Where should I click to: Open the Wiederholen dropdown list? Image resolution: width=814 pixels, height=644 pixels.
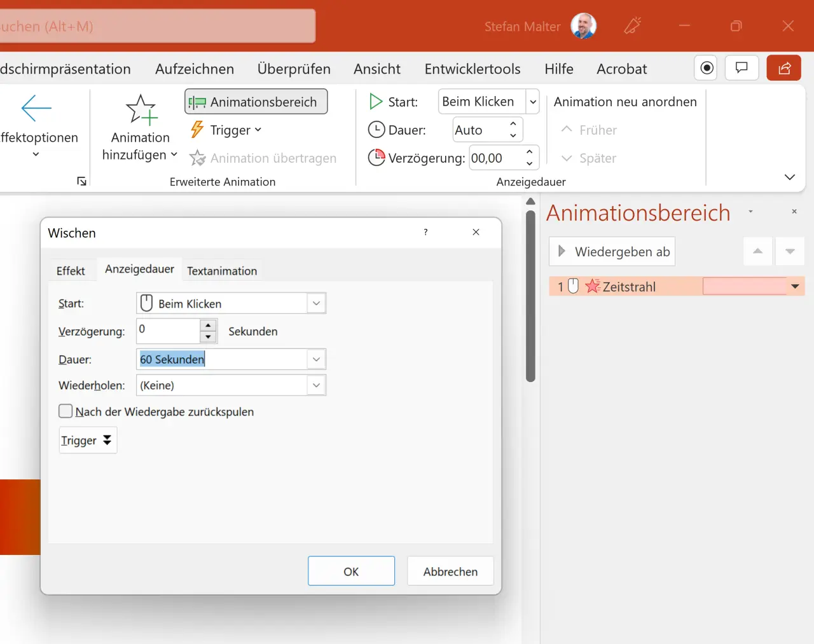[x=316, y=385]
